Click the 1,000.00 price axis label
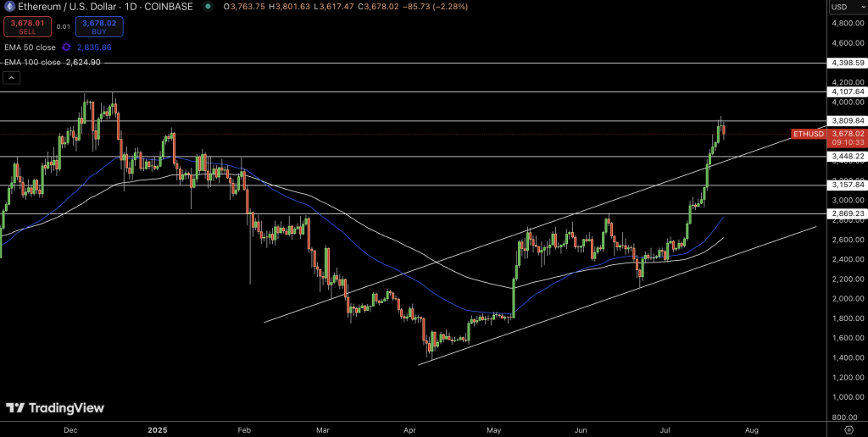This screenshot has height=437, width=868. [x=847, y=397]
